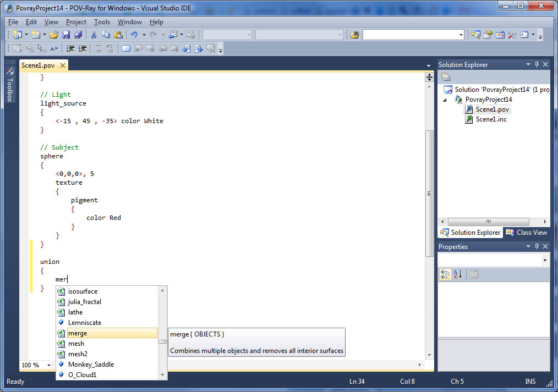Open the Project menu
The width and height of the screenshot is (558, 392).
[x=76, y=22]
